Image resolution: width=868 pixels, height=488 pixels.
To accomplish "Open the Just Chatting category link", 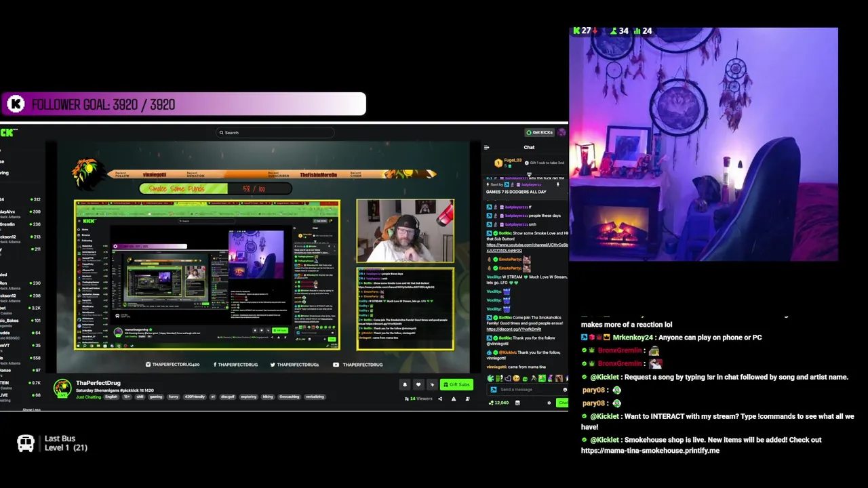I will 88,396.
